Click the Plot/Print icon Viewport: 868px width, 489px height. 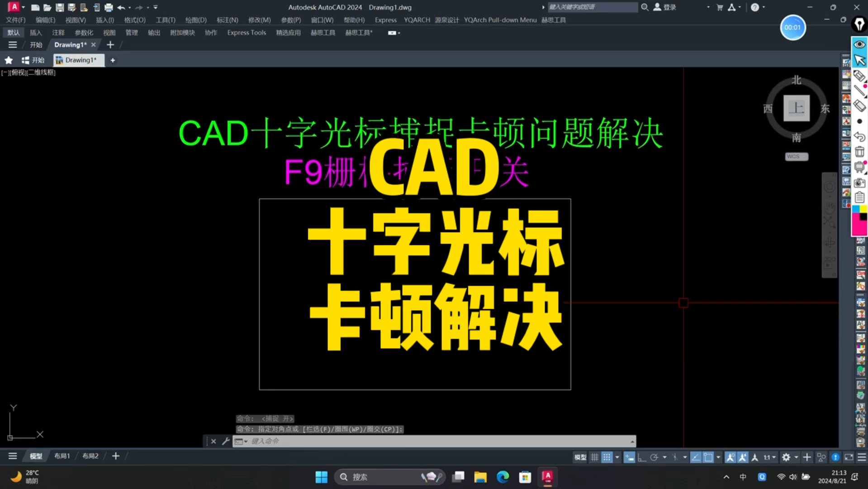[109, 7]
